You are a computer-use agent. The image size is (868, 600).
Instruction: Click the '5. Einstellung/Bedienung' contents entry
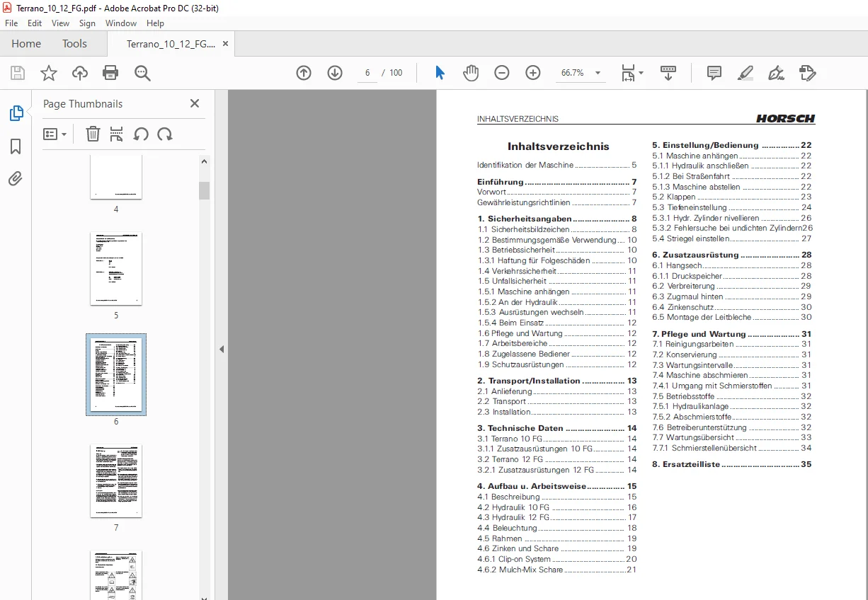tap(732, 145)
